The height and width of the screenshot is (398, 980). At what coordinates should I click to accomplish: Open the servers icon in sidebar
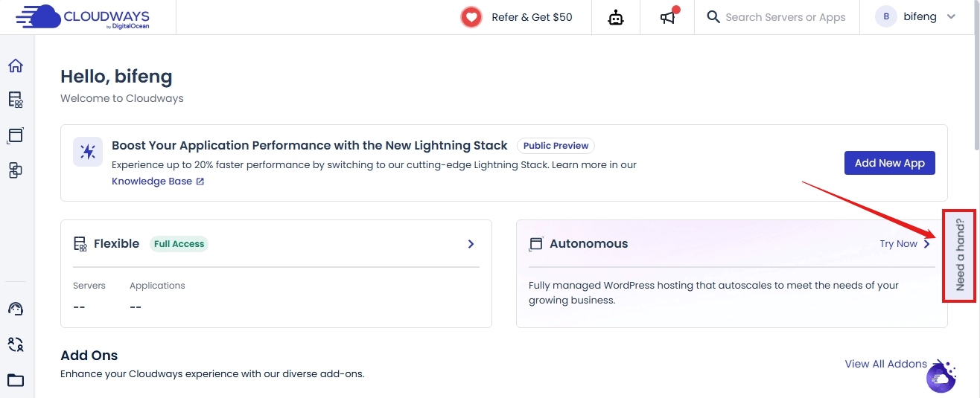(x=16, y=100)
